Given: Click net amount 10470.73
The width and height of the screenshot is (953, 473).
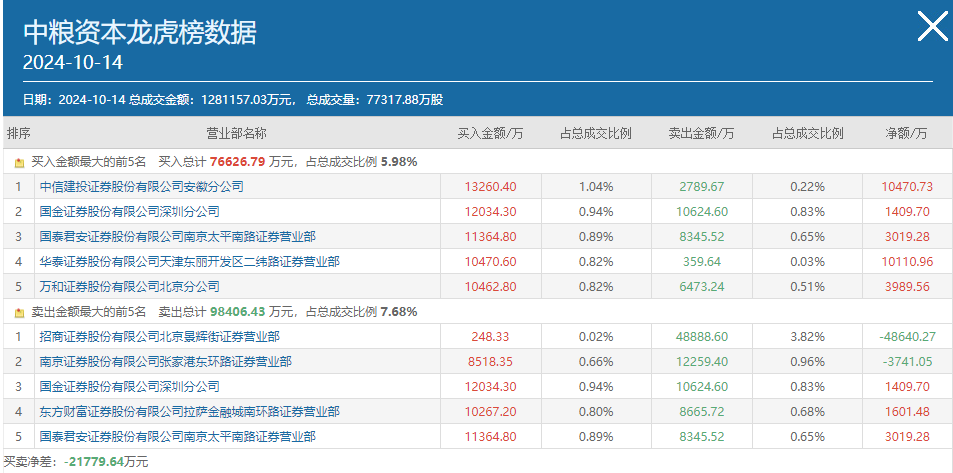Looking at the screenshot, I should pyautogui.click(x=906, y=187).
